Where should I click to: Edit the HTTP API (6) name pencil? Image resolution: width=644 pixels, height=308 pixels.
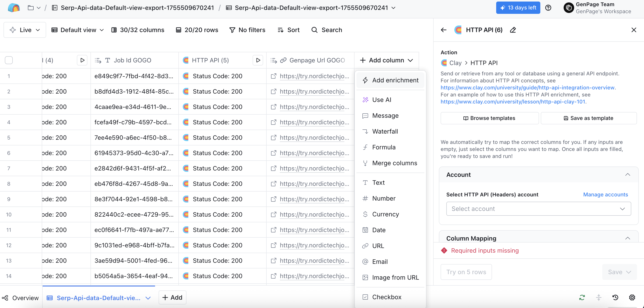pyautogui.click(x=513, y=30)
